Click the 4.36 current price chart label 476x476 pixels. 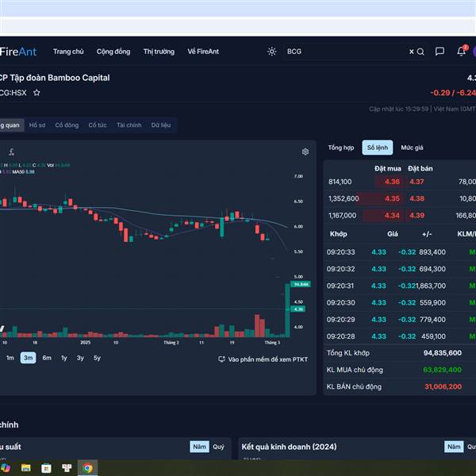pos(298,309)
